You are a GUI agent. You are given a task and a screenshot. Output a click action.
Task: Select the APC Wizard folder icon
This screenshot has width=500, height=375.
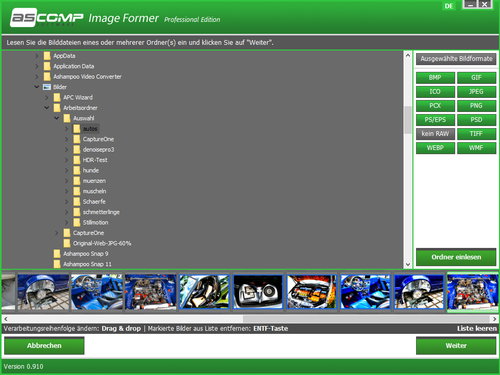pyautogui.click(x=57, y=97)
